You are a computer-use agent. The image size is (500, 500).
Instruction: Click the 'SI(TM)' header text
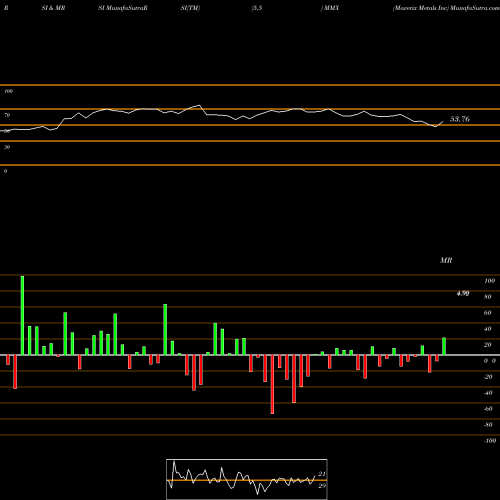190,8
